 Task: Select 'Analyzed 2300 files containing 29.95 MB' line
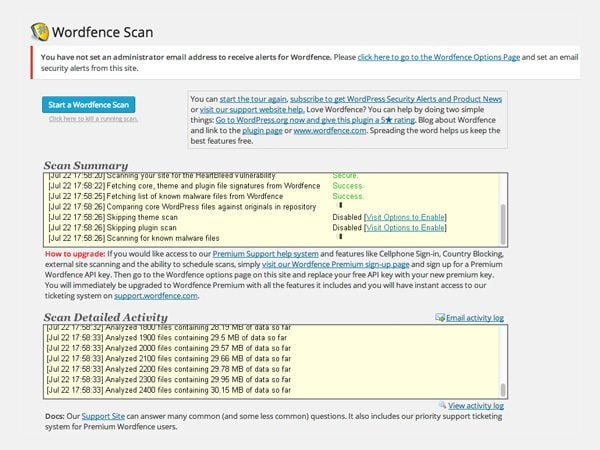168,380
